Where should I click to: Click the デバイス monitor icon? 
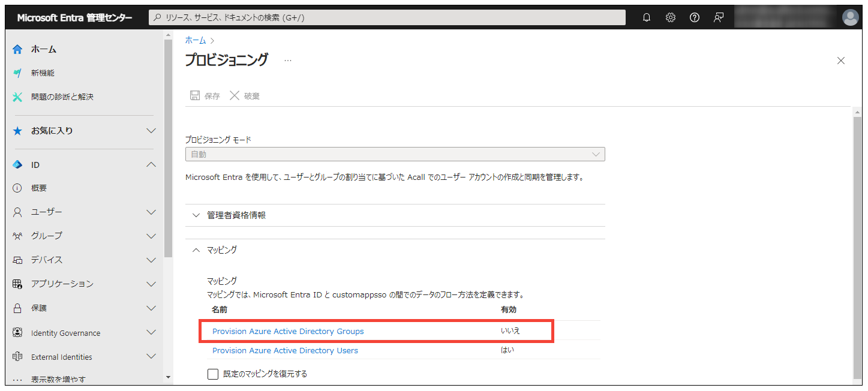coord(17,260)
